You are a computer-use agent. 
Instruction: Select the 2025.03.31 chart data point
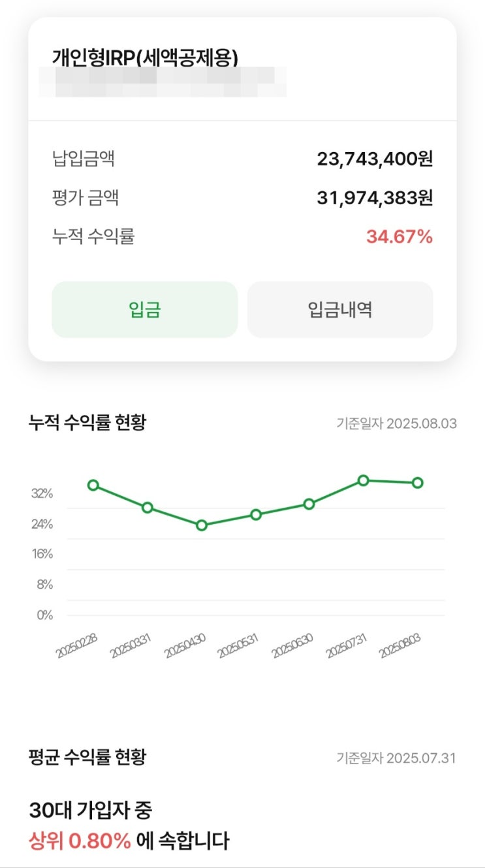click(148, 508)
